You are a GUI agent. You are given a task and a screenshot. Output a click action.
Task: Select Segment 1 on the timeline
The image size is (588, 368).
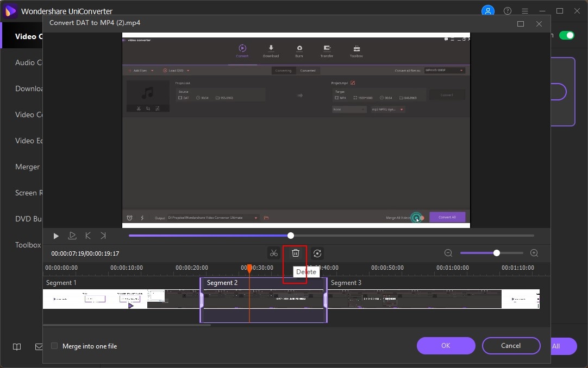tap(121, 299)
